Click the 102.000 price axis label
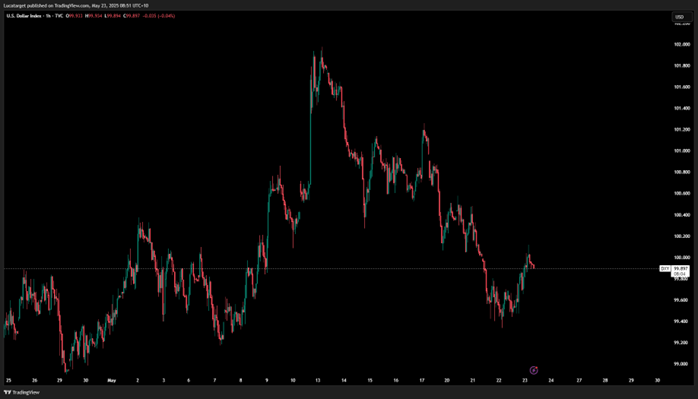The width and height of the screenshot is (698, 399). (x=681, y=45)
